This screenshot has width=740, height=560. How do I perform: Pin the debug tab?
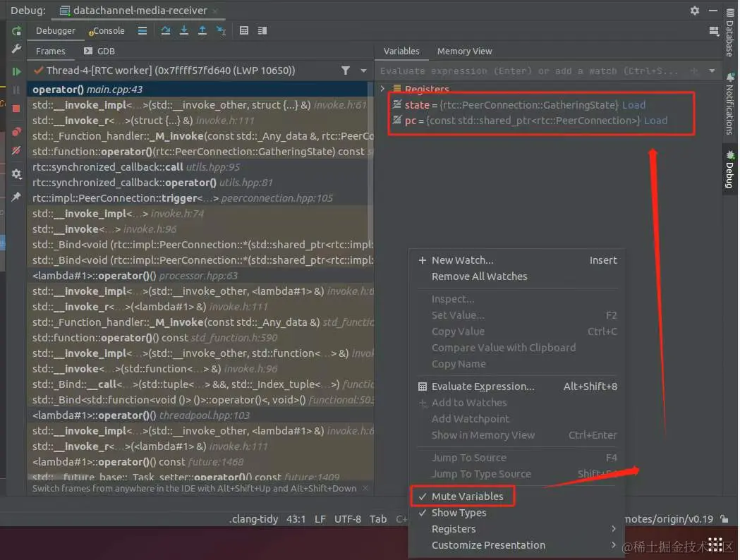click(16, 197)
